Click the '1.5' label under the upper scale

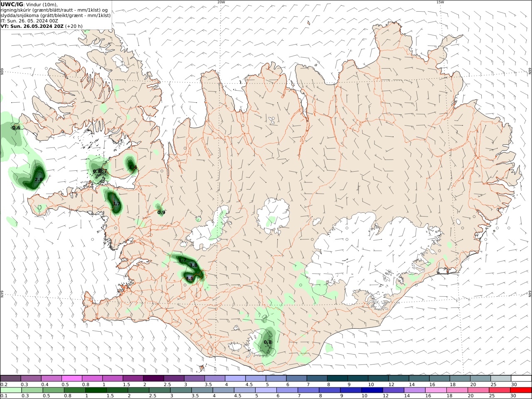[126, 384]
